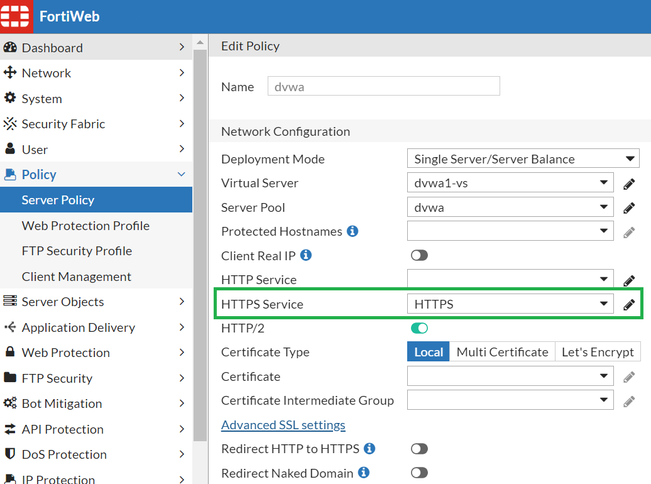Edit the Virtual Server with pencil icon
This screenshot has height=484, width=651.
click(629, 184)
